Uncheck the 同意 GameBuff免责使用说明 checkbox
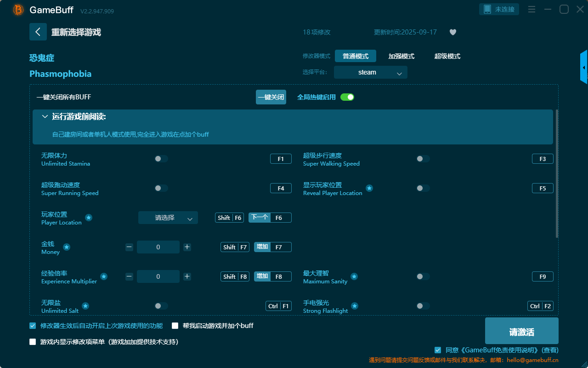 coord(438,350)
